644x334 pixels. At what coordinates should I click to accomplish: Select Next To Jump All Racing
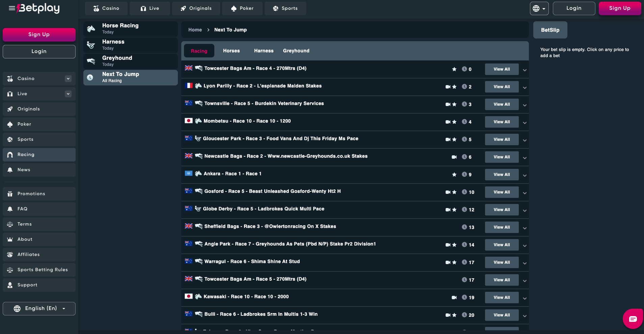coord(131,77)
